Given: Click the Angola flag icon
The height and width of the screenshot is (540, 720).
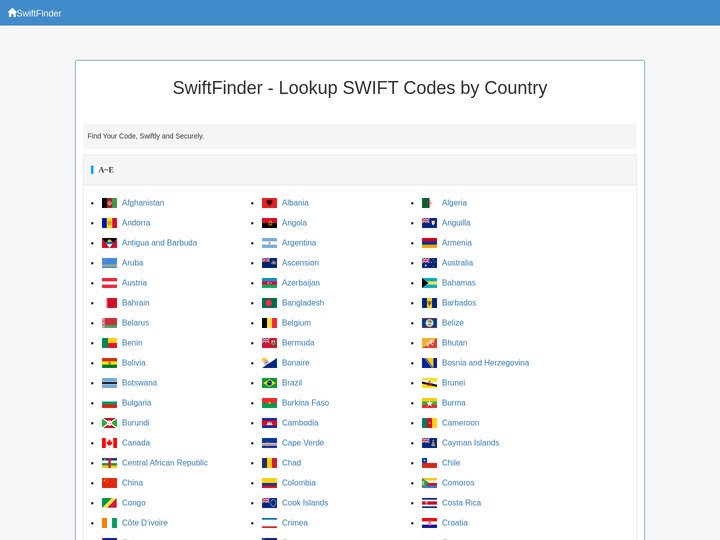Looking at the screenshot, I should (270, 223).
